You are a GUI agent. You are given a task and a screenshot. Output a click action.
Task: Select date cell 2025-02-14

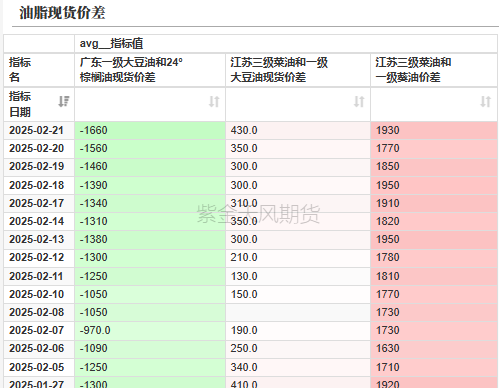tap(39, 221)
